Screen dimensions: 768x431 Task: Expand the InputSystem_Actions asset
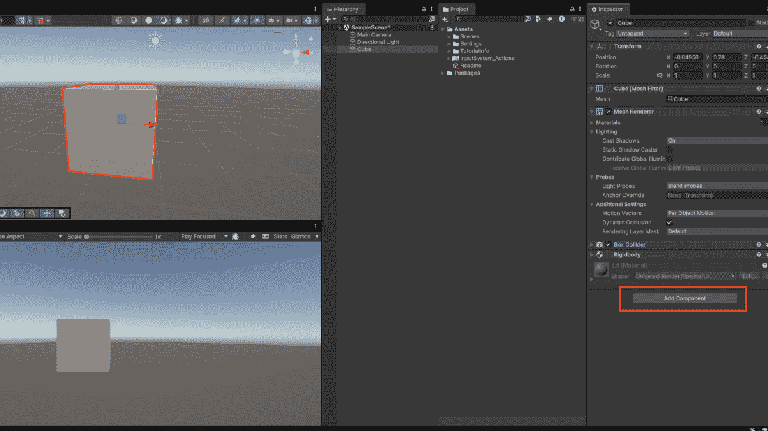tap(449, 58)
